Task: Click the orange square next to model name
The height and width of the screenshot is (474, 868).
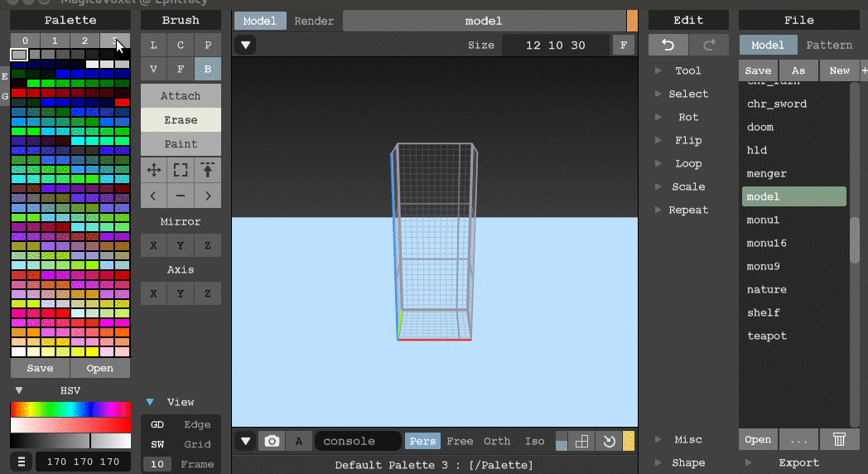Action: coord(632,21)
